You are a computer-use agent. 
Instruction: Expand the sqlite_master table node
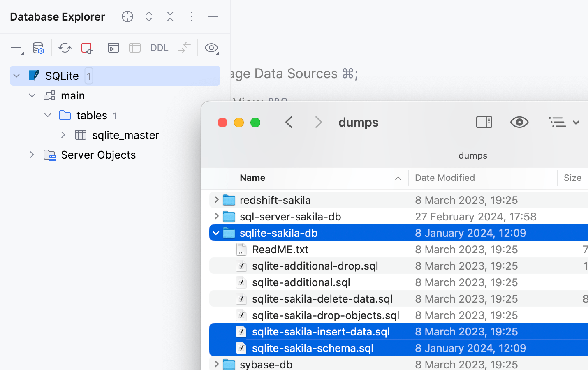pos(63,135)
